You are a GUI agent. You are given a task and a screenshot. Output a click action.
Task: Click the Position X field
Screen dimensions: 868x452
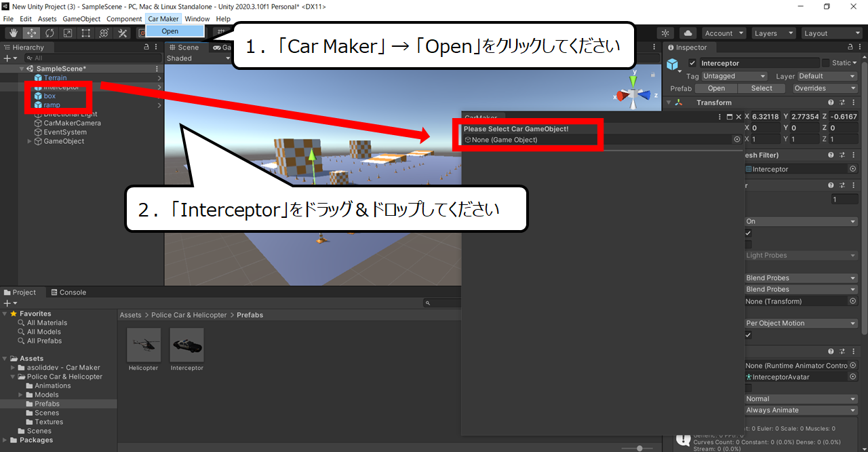(764, 117)
